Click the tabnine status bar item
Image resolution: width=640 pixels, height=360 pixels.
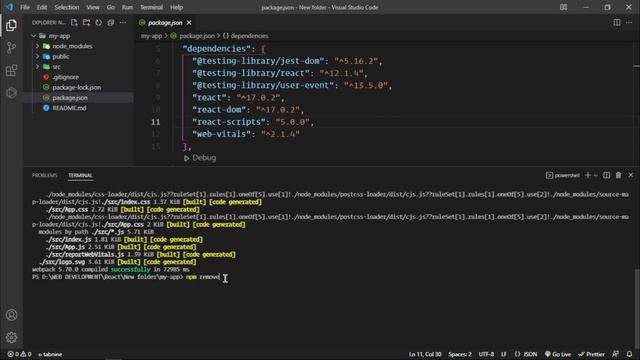pyautogui.click(x=50, y=354)
